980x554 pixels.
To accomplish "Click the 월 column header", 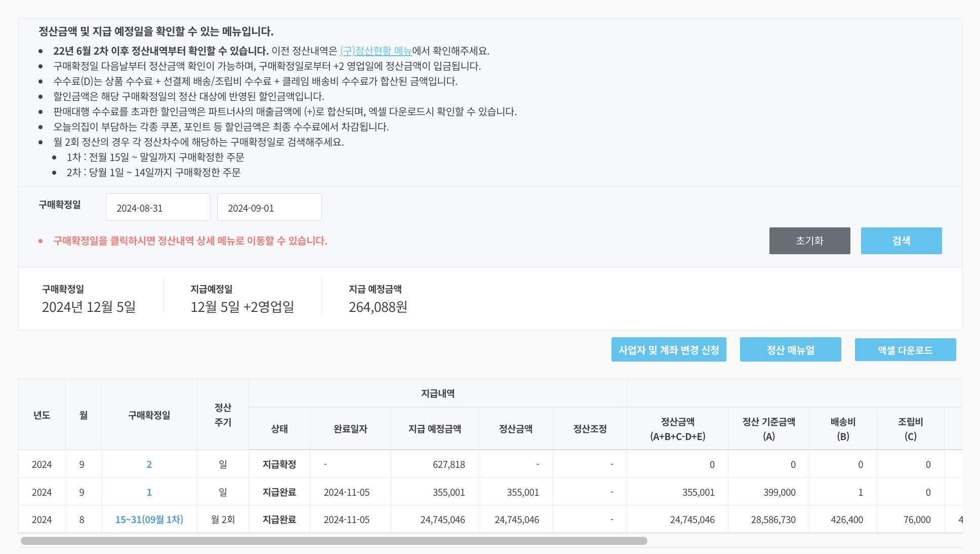I will click(83, 415).
